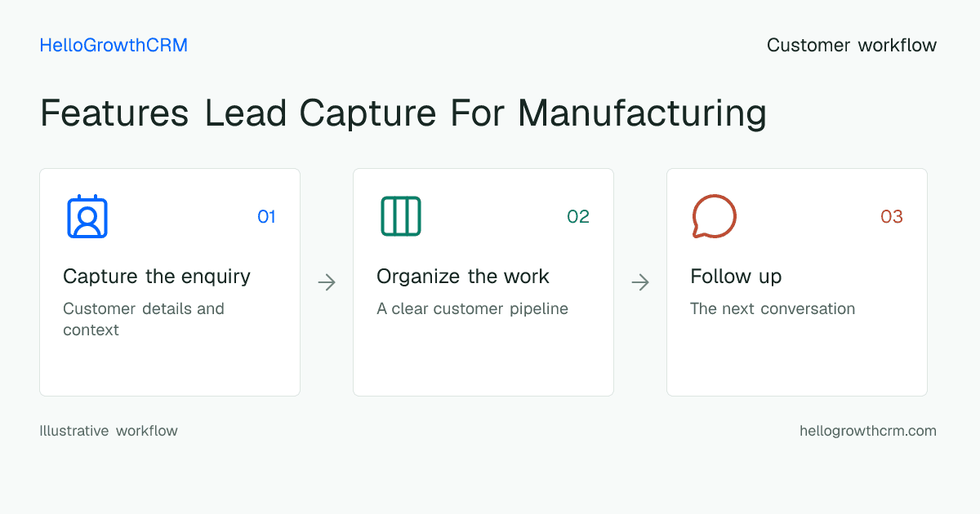Select 'Follow up' title
This screenshot has width=980, height=514.
pos(736,277)
